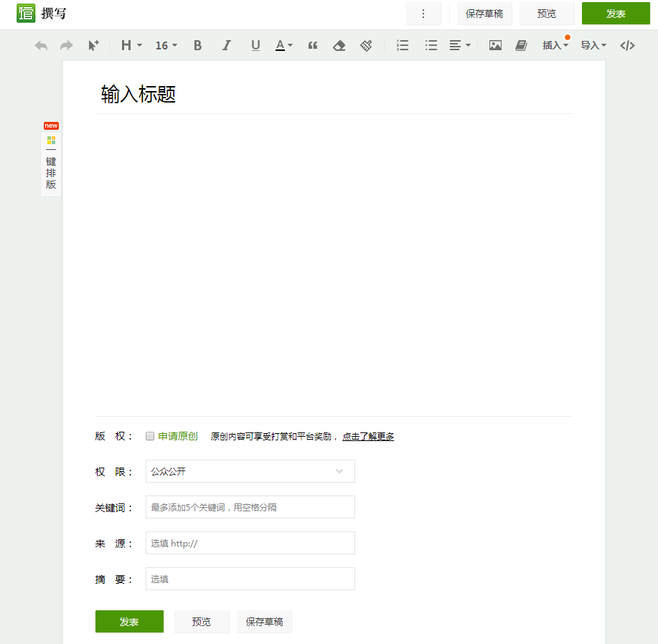Select the format painter icon
Viewport: 658px width, 644px height.
tap(366, 45)
